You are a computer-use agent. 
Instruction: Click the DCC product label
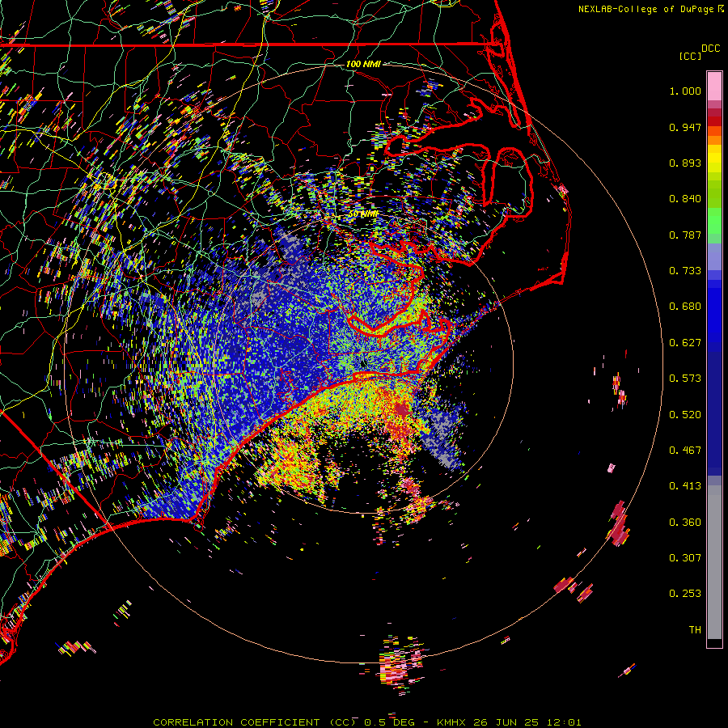711,49
